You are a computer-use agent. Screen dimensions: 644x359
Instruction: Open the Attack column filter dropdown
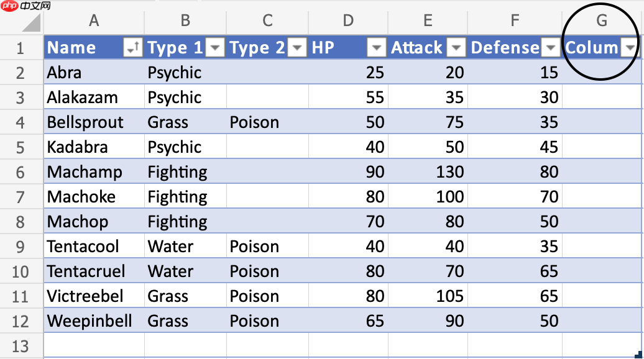(x=456, y=48)
